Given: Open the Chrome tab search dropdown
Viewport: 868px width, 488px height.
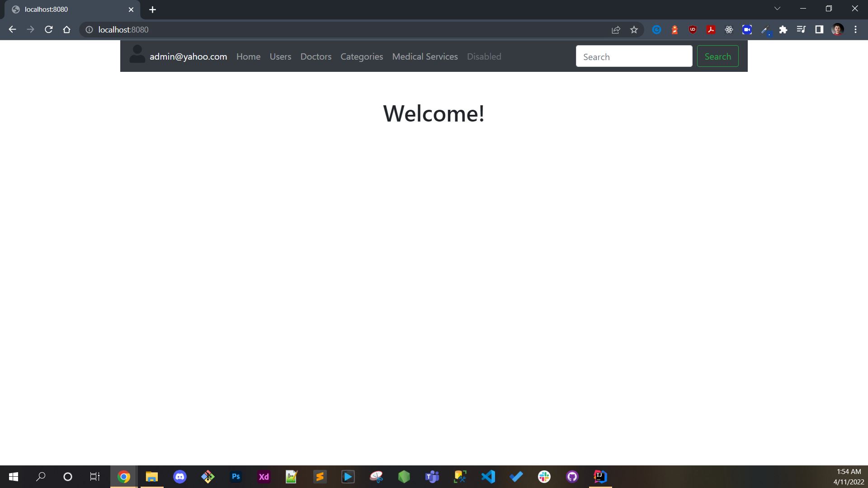Looking at the screenshot, I should coord(777,8).
